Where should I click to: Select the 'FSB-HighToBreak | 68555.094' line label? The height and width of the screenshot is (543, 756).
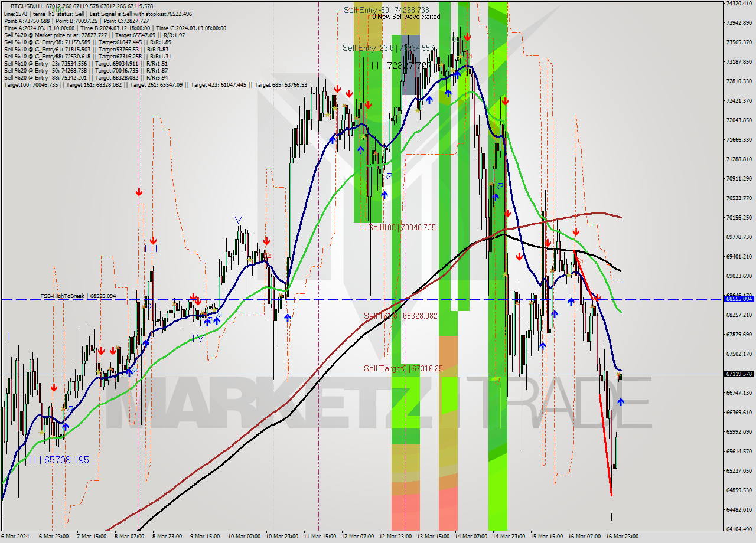[78, 296]
